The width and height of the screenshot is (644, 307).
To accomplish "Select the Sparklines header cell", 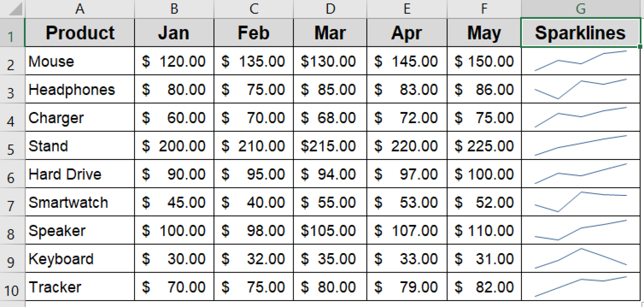I will pyautogui.click(x=580, y=33).
